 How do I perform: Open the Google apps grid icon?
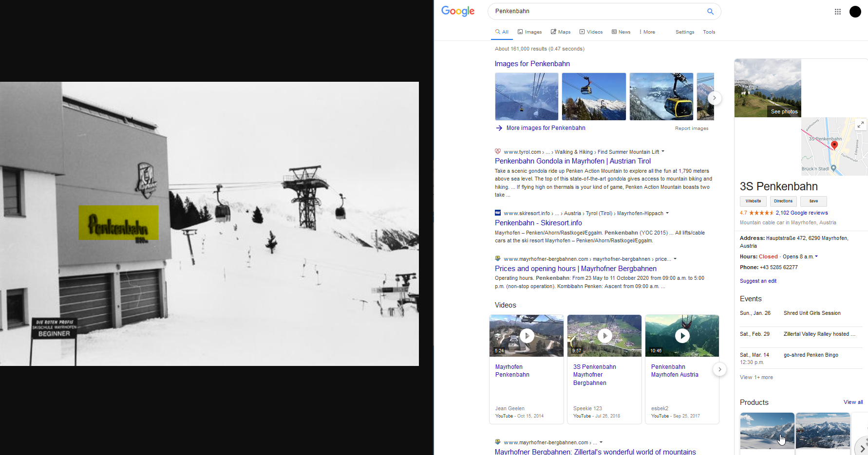click(837, 12)
